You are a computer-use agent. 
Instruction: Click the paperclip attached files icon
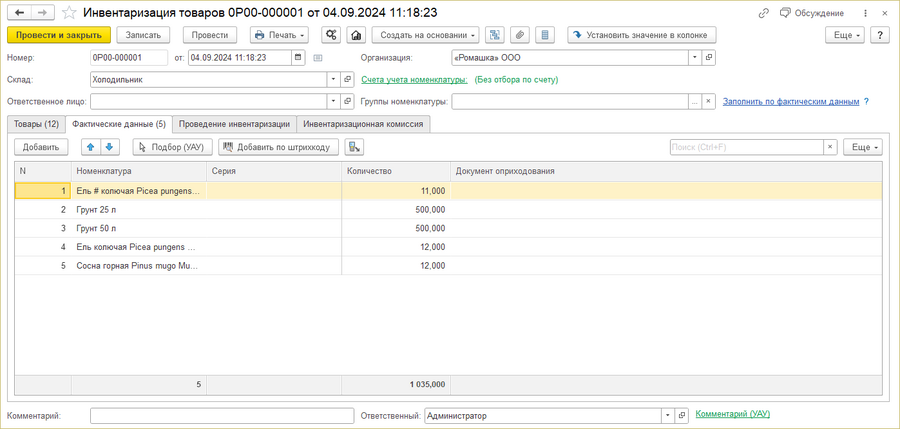tap(520, 35)
